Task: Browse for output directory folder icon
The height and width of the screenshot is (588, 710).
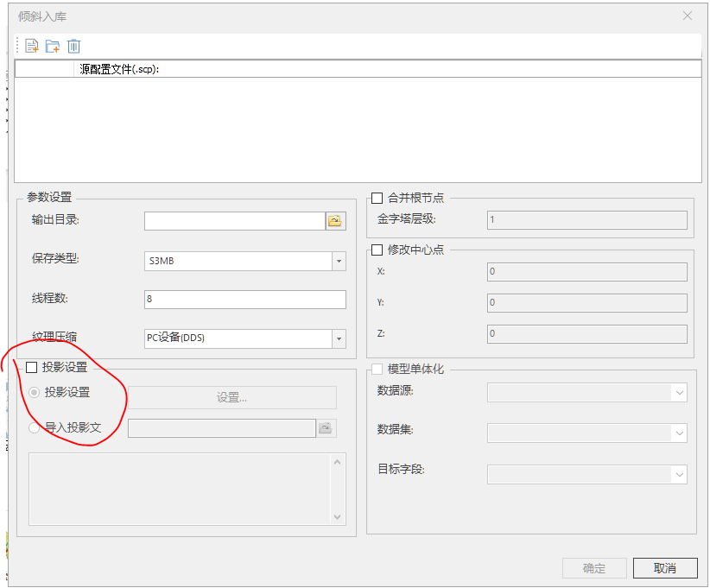Action: [x=335, y=221]
